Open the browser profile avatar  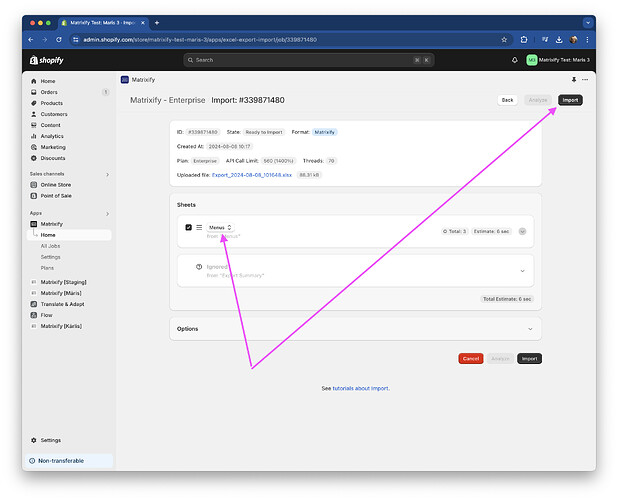coord(573,40)
